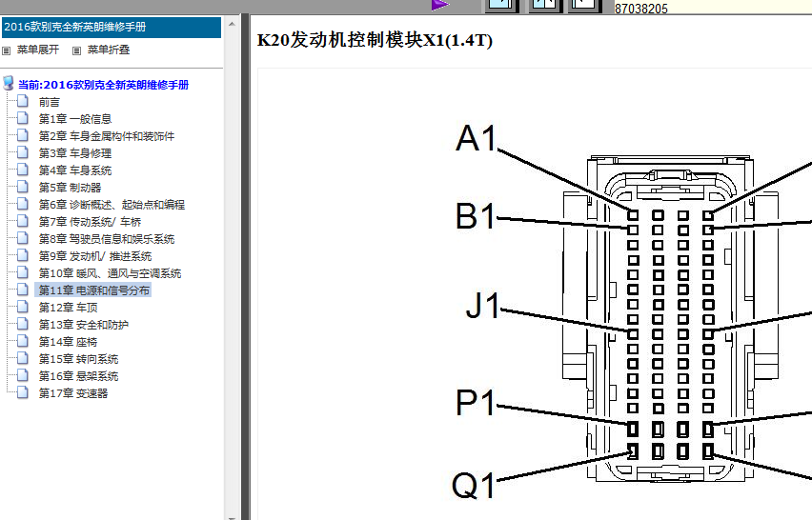
Task: Click the vertical splitter between the sidebar and content
Action: click(245, 267)
